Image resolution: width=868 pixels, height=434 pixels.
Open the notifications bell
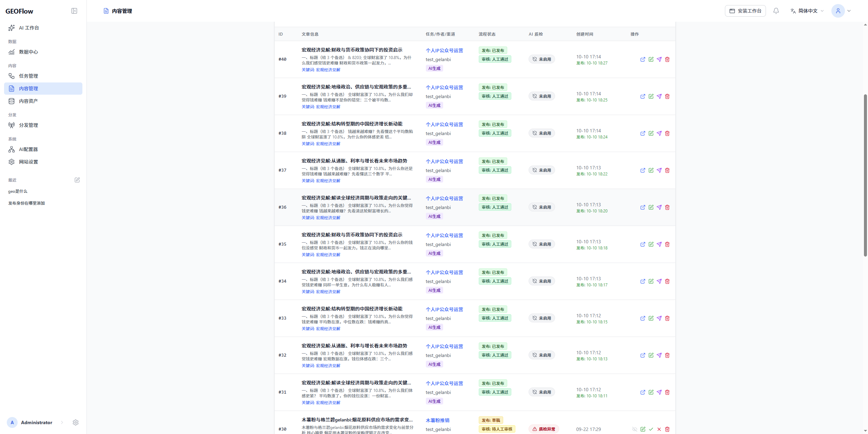point(776,11)
